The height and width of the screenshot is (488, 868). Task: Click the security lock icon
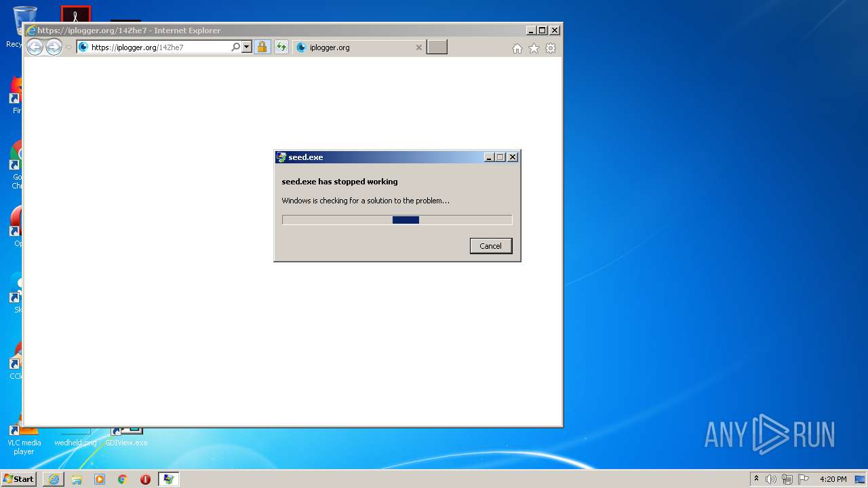(262, 47)
